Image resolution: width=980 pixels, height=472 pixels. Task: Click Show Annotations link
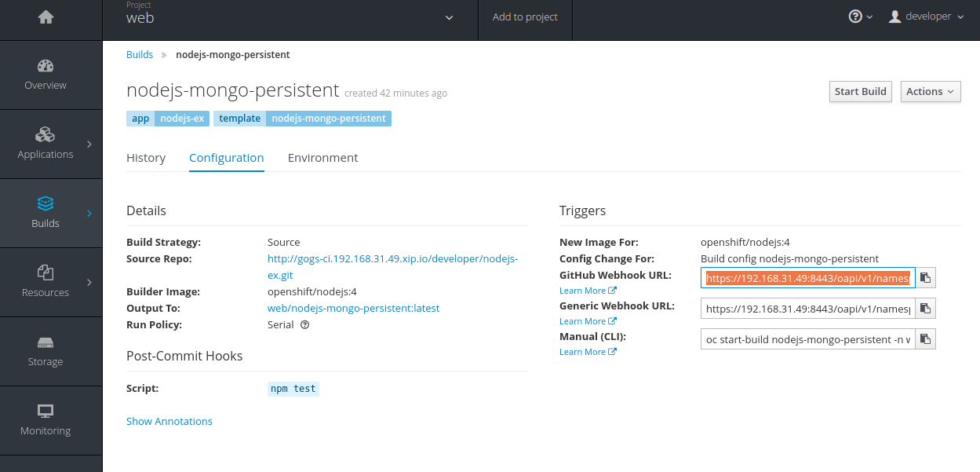point(169,422)
